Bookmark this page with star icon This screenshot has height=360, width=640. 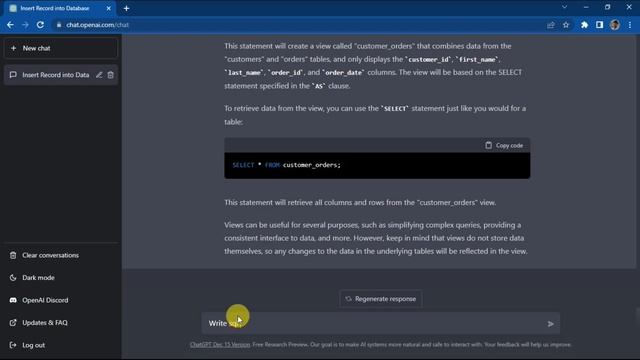point(566,25)
